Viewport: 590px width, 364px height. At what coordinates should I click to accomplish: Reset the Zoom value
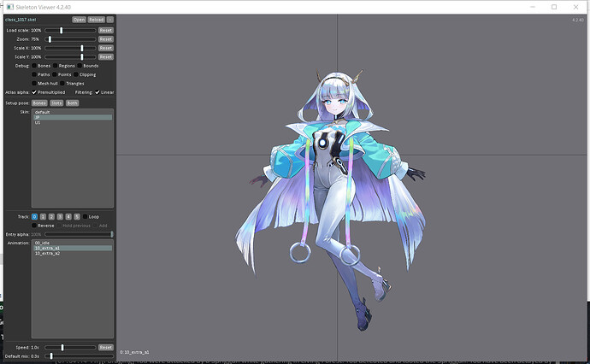click(x=106, y=39)
